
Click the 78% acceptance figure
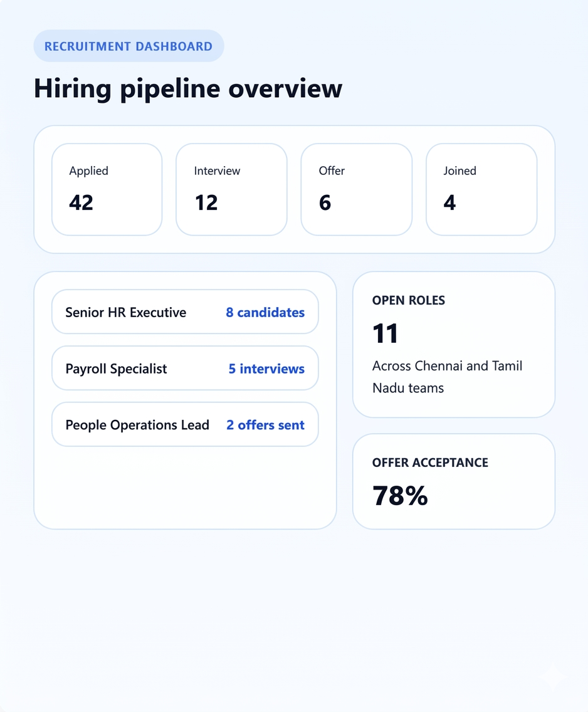click(400, 495)
